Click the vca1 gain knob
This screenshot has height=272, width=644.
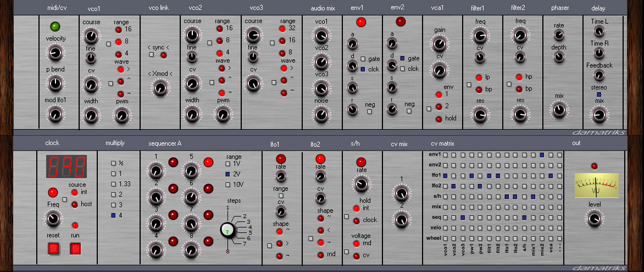tap(439, 43)
